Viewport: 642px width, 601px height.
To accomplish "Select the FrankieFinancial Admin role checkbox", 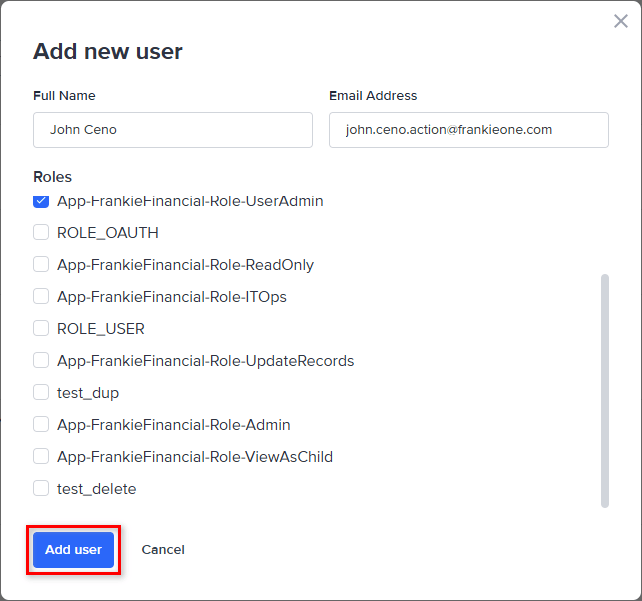I will point(41,425).
